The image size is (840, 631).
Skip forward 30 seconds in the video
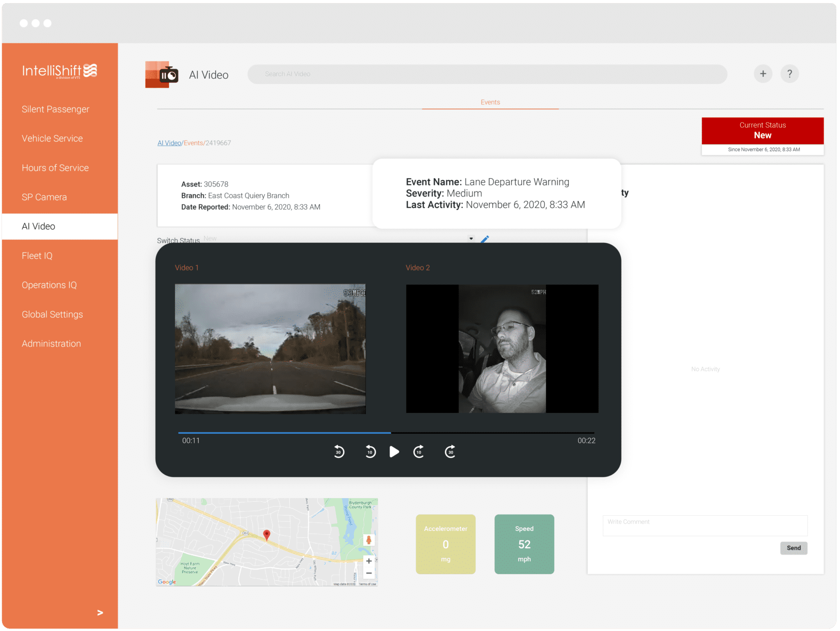click(x=450, y=452)
